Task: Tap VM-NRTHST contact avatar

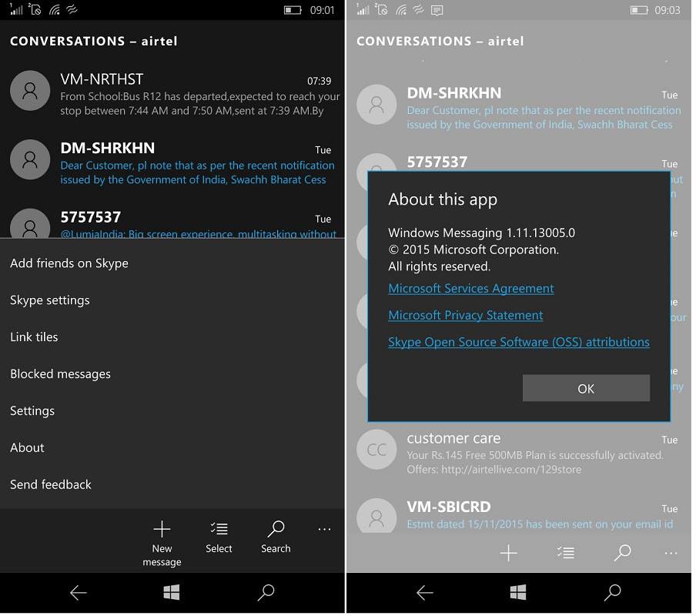Action: point(30,91)
